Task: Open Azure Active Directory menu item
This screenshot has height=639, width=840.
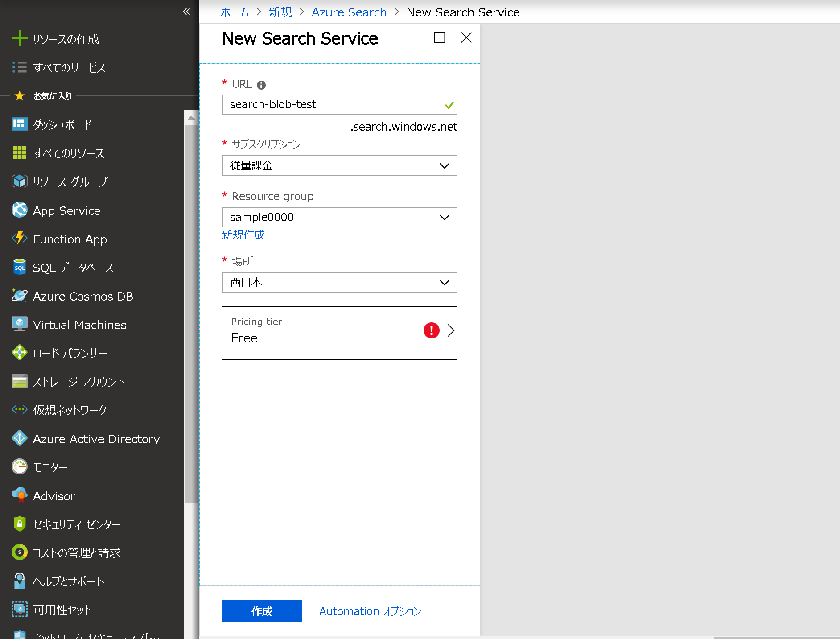Action: [x=96, y=439]
